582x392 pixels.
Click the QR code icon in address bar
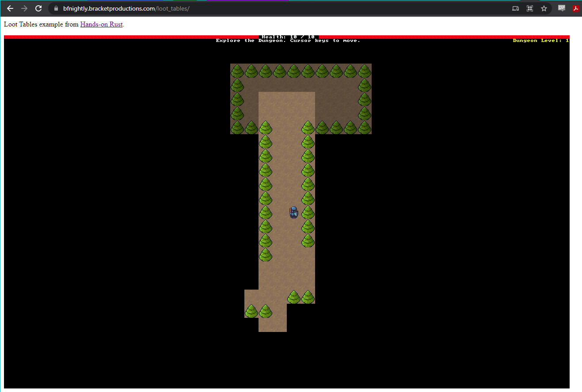(529, 8)
